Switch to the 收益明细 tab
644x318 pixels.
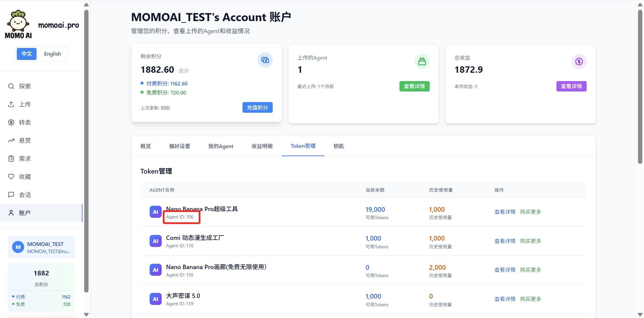pos(262,146)
